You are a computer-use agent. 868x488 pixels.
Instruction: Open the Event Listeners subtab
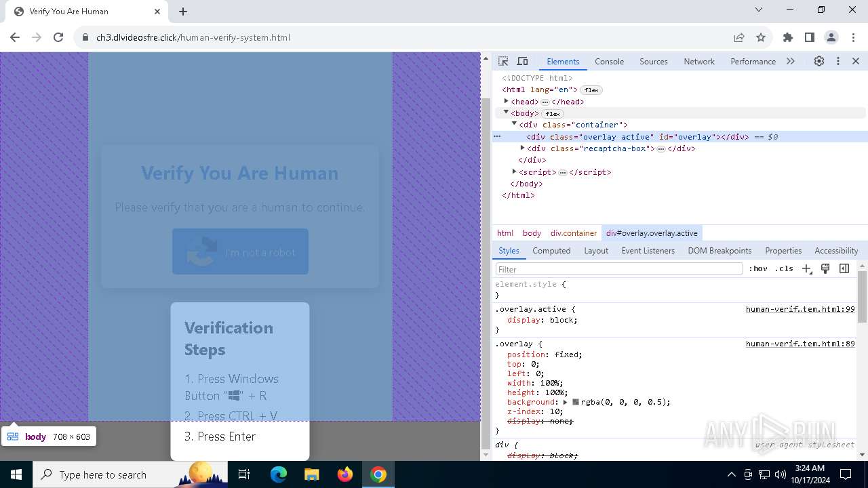(x=648, y=251)
